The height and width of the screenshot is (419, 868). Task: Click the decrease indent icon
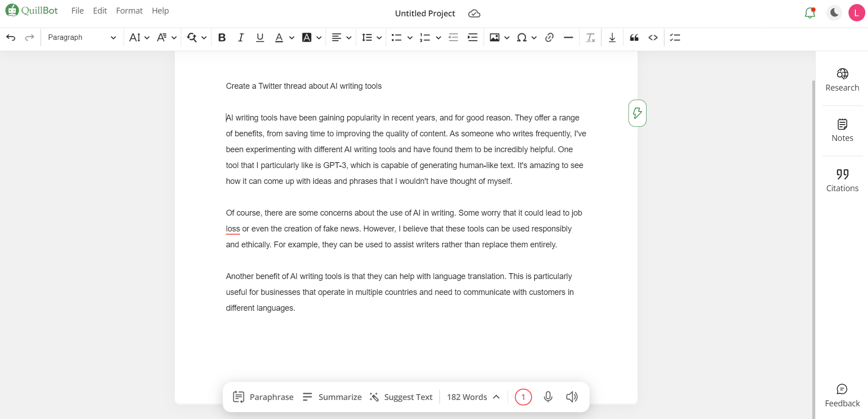coord(453,38)
